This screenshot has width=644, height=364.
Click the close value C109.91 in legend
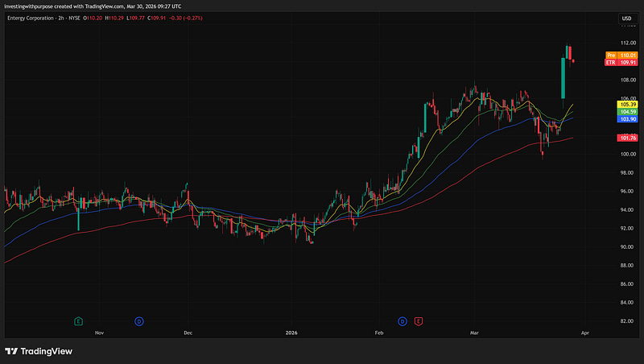[x=156, y=18]
